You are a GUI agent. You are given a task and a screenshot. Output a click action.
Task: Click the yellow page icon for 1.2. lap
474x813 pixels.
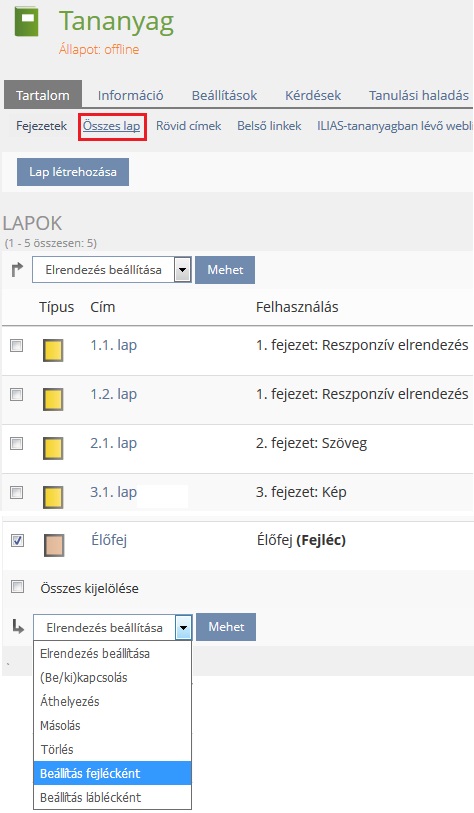[x=53, y=399]
